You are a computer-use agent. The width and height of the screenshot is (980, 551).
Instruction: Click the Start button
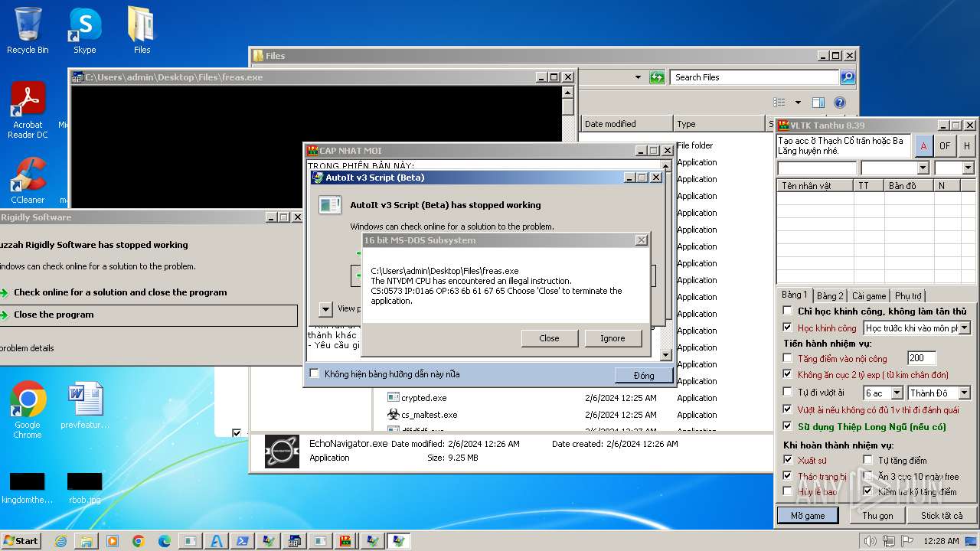[x=21, y=540]
